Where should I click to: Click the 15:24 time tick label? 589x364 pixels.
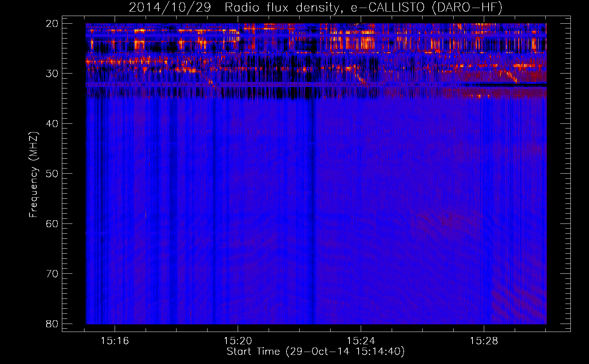(361, 341)
